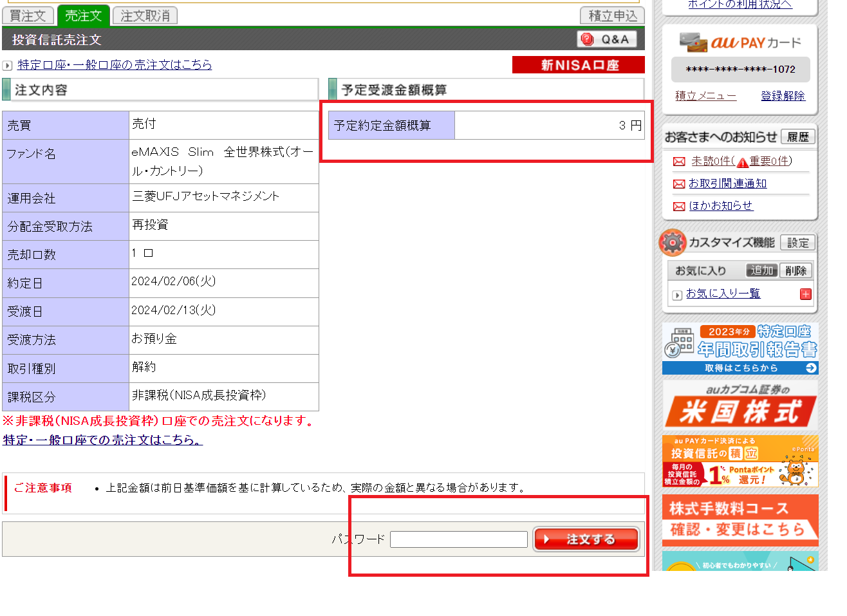The height and width of the screenshot is (616, 847).
Task: Click the customize gear icon
Action: pos(673,243)
